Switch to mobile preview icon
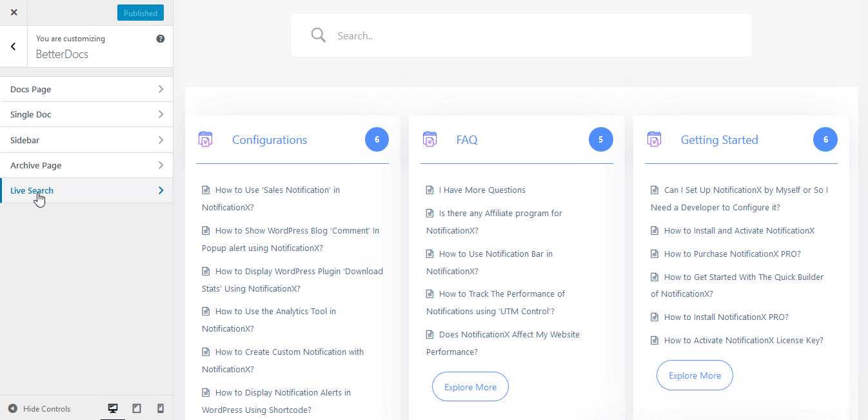Image resolution: width=868 pixels, height=420 pixels. point(161,408)
